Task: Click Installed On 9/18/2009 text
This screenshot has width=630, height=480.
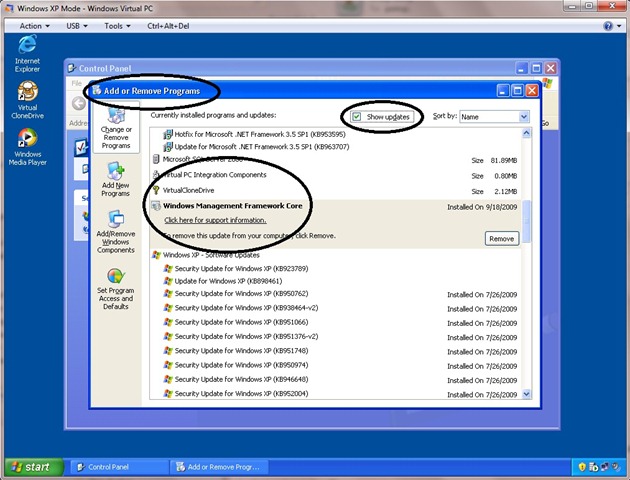Action: click(x=482, y=207)
